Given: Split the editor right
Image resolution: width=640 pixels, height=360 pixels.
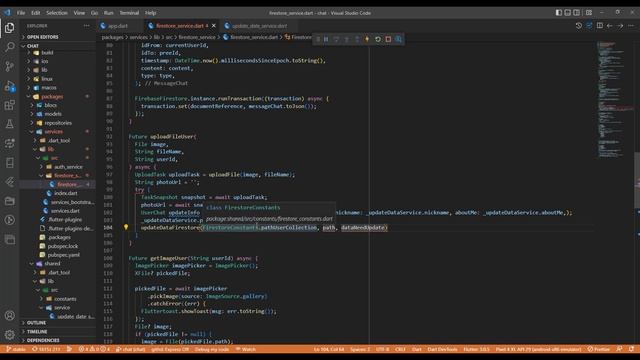Looking at the screenshot, I should [600, 26].
